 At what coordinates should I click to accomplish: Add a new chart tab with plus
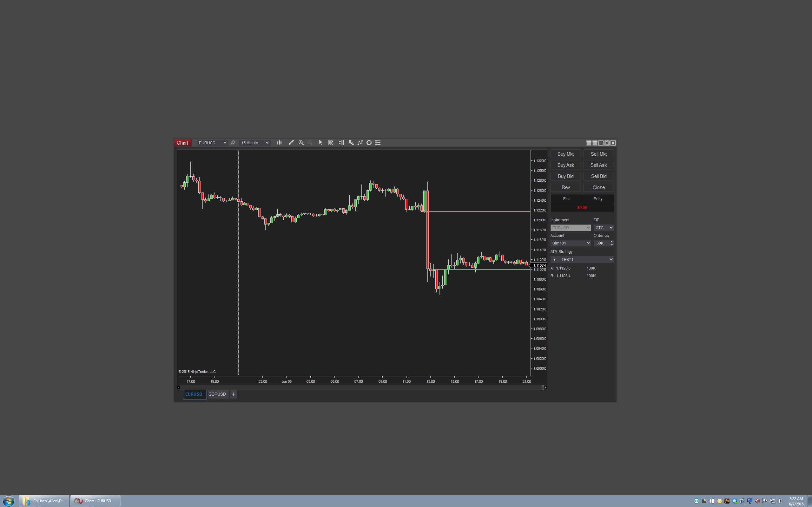[233, 394]
